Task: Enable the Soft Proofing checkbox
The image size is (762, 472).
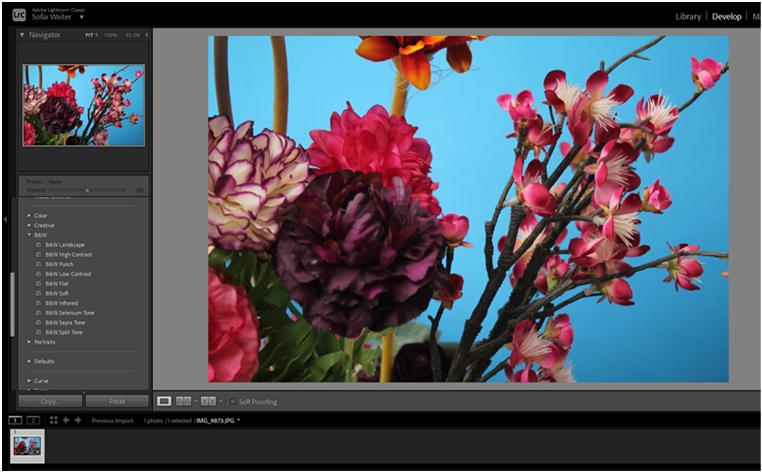Action: click(233, 402)
